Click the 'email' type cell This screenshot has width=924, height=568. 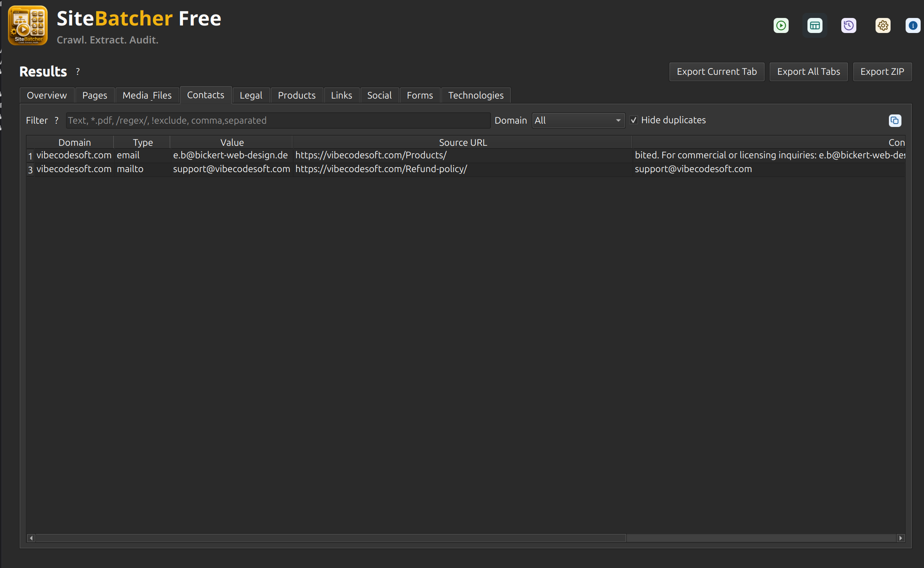pos(142,155)
